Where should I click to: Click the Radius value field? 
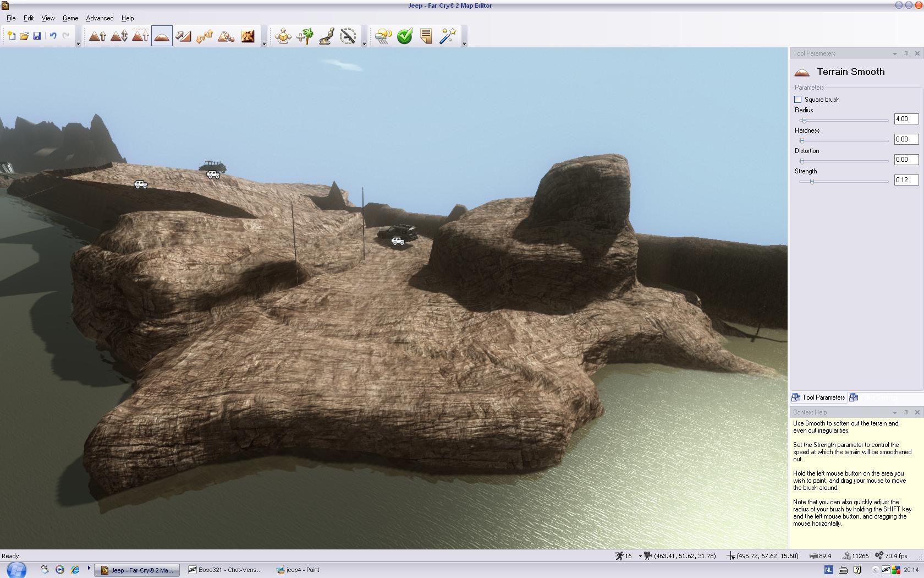906,119
